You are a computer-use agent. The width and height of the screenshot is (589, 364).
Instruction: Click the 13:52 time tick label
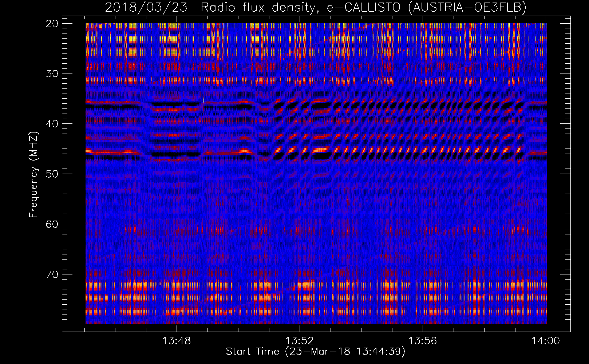tap(300, 341)
